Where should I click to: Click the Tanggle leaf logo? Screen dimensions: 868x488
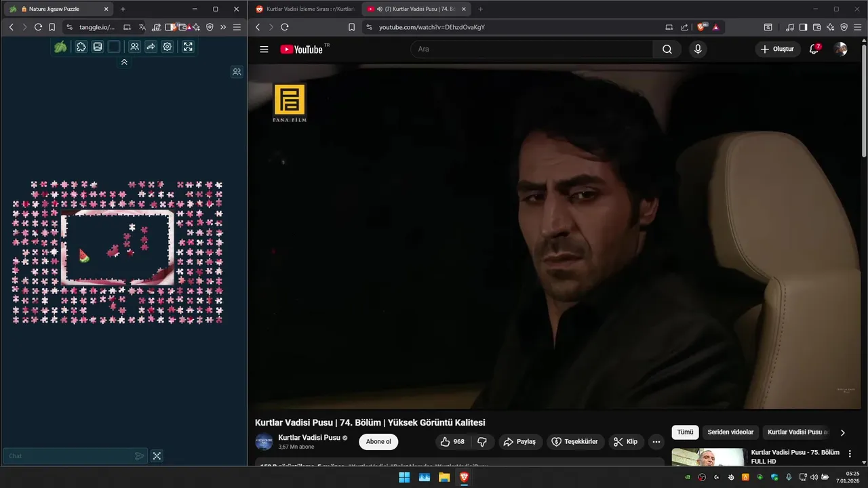pos(60,47)
